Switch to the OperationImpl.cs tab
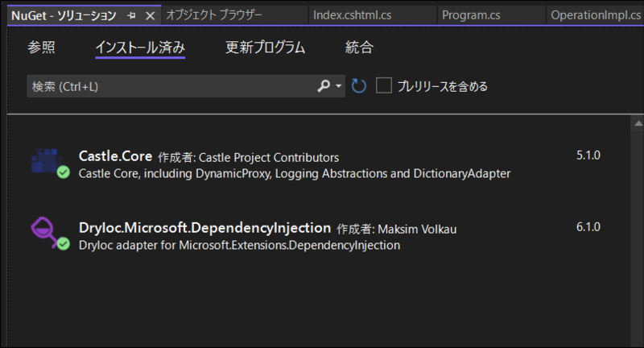644x348 pixels. pyautogui.click(x=595, y=15)
